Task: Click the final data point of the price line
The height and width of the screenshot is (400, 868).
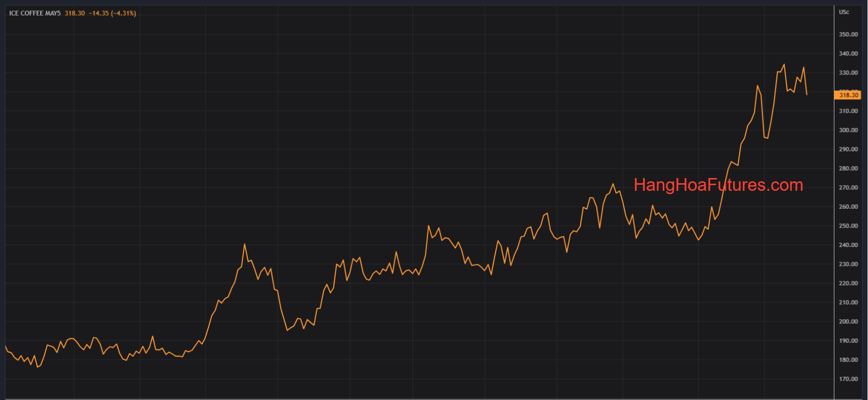Action: (807, 95)
